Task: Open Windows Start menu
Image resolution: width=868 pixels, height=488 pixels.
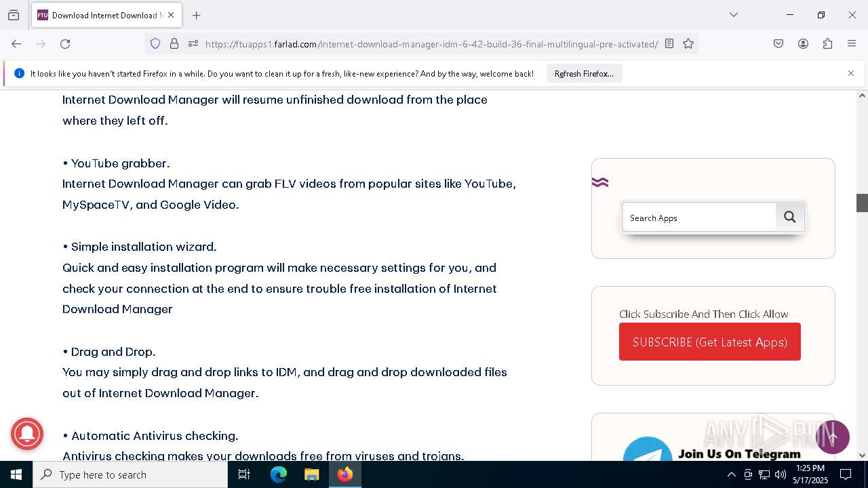Action: (16, 474)
